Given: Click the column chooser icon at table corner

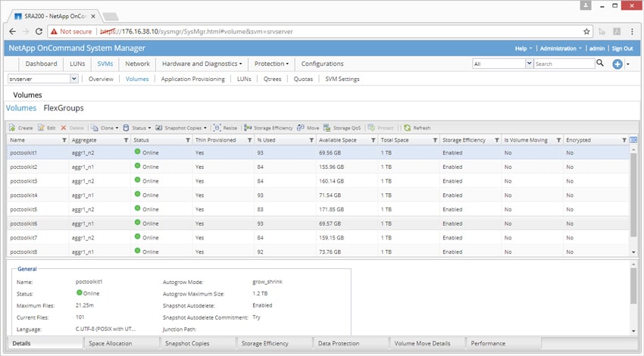Looking at the screenshot, I should 633,140.
